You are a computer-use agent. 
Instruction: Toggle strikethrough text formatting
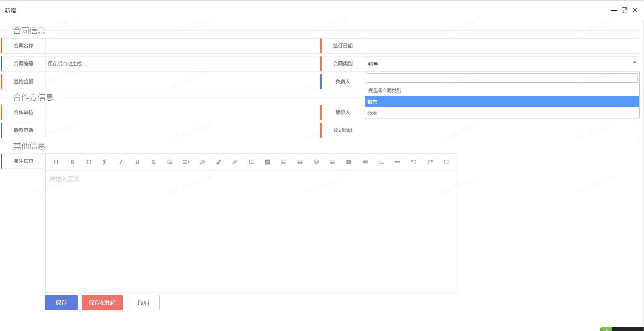pos(154,162)
